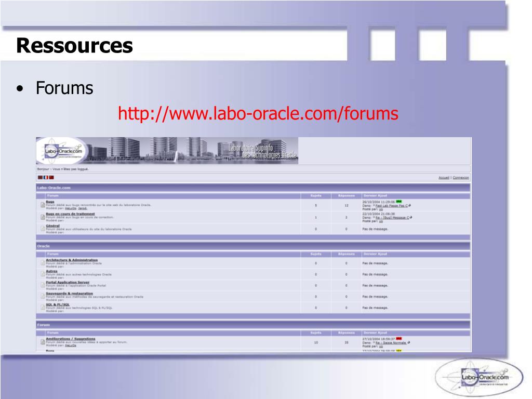Click the Ressources slide title
The width and height of the screenshot is (532, 399).
(74, 46)
